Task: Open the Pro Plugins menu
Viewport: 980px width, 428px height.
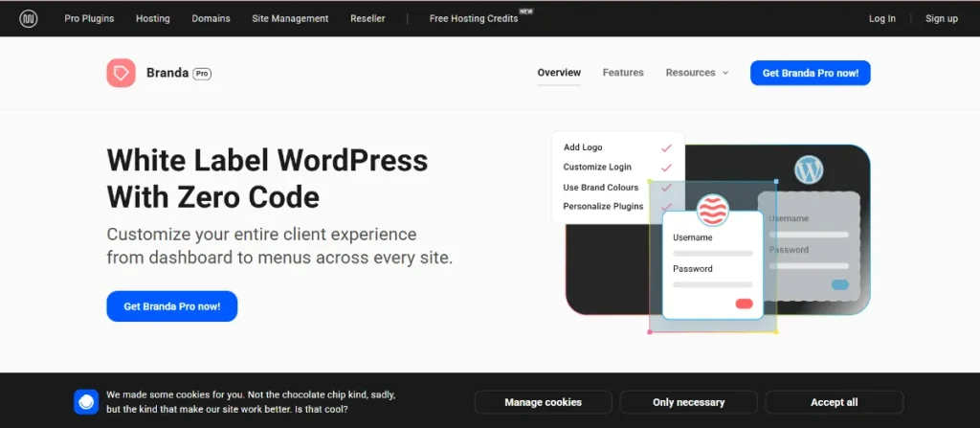Action: 89,18
